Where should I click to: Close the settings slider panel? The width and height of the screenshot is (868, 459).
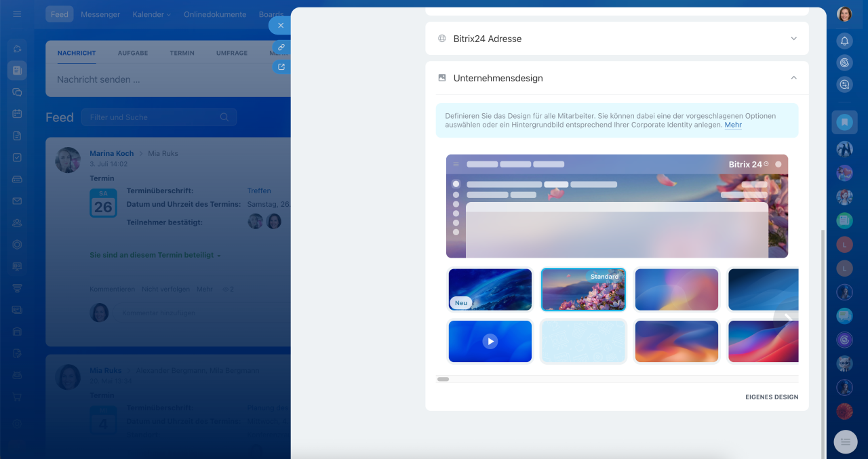[280, 25]
